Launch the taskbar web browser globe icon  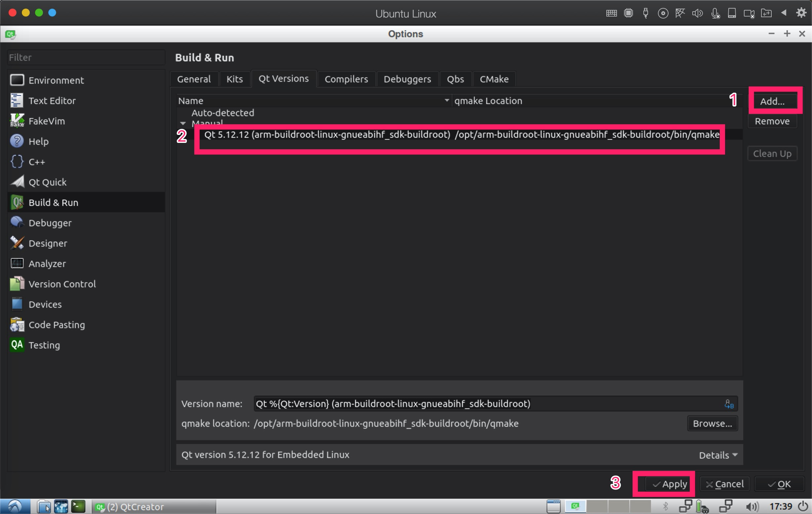pos(61,507)
